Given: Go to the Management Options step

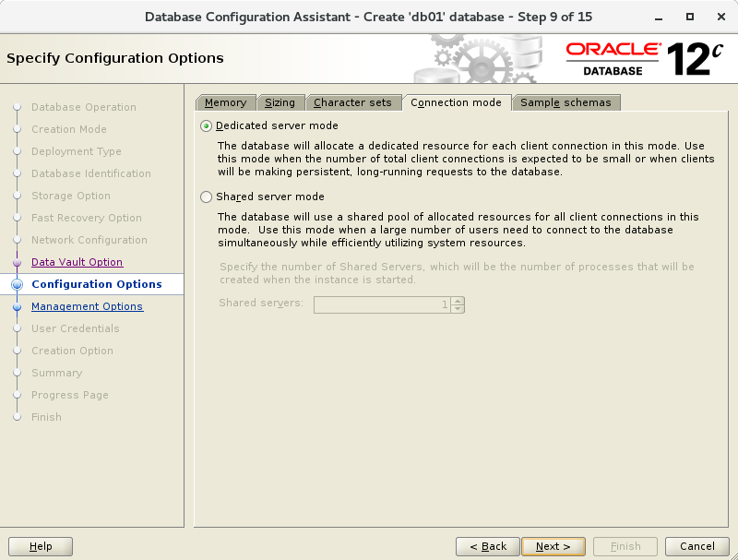Looking at the screenshot, I should (87, 306).
